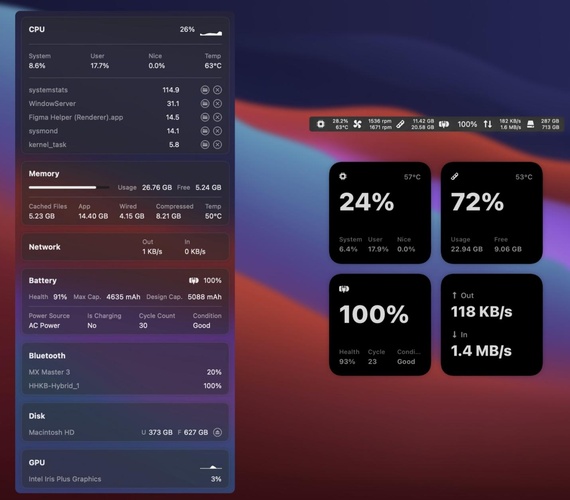570x500 pixels.
Task: Click the 5.24 GB free memory value
Action: [x=208, y=187]
